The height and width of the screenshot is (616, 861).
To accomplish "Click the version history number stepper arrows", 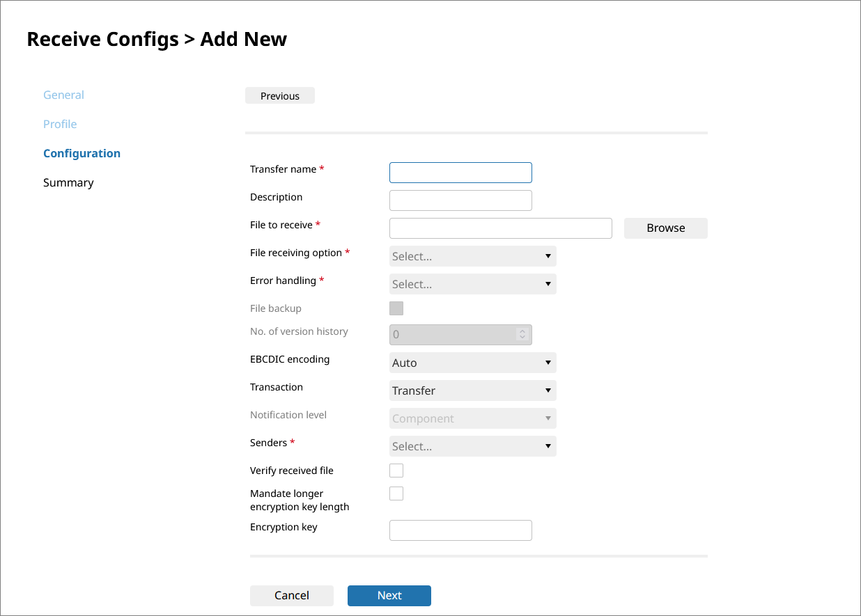I will (x=522, y=335).
